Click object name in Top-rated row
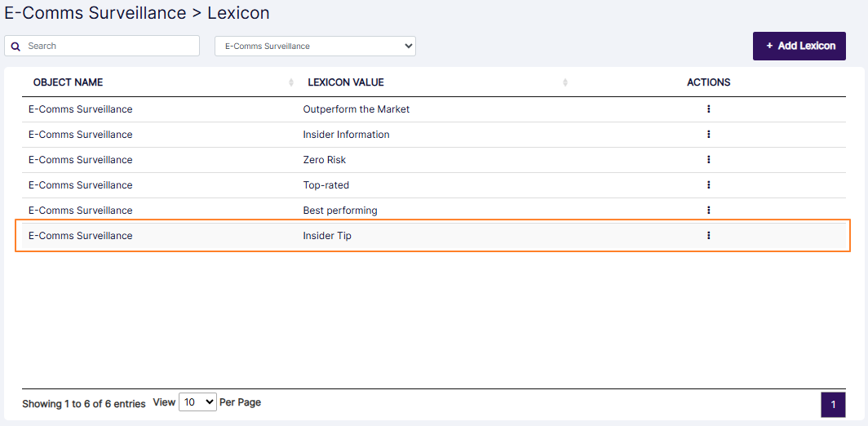Image resolution: width=868 pixels, height=426 pixels. pos(80,185)
